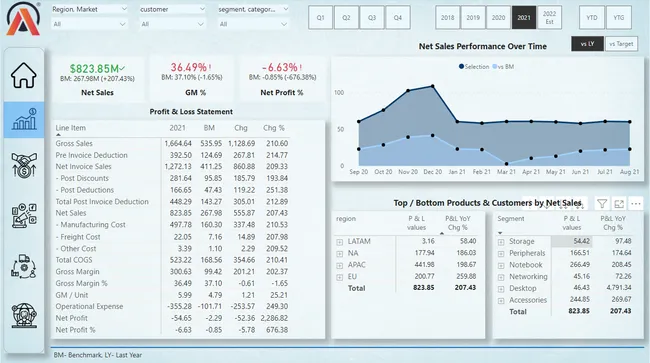Sort by Segment column header
The image size is (650, 363).
pyautogui.click(x=511, y=219)
